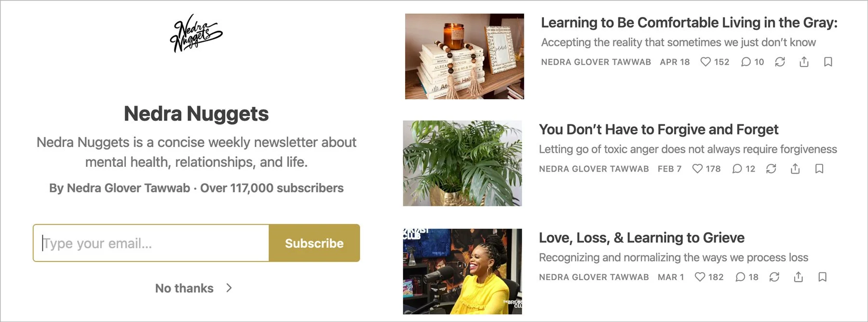Restack the Forgive and Forget post
Screen dimensions: 868x322
(771, 169)
